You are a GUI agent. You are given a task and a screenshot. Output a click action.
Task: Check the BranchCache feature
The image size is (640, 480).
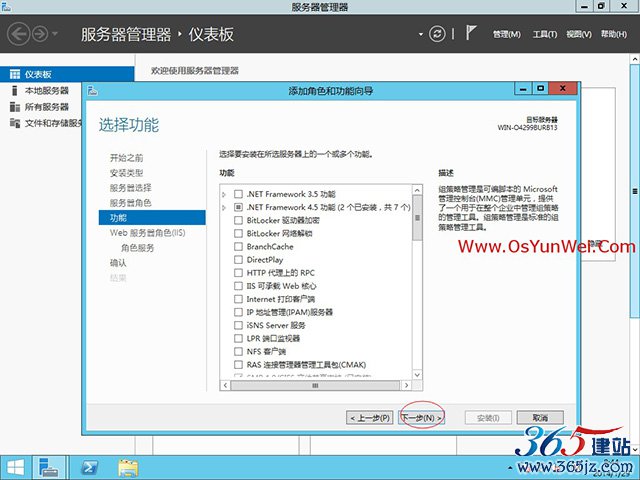pos(238,247)
